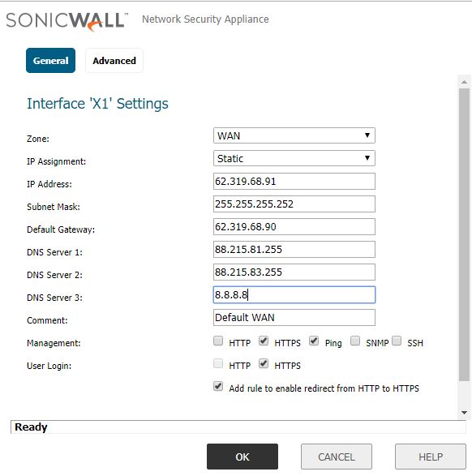The width and height of the screenshot is (472, 476).
Task: Click the DNS Server 2 field
Action: point(294,272)
